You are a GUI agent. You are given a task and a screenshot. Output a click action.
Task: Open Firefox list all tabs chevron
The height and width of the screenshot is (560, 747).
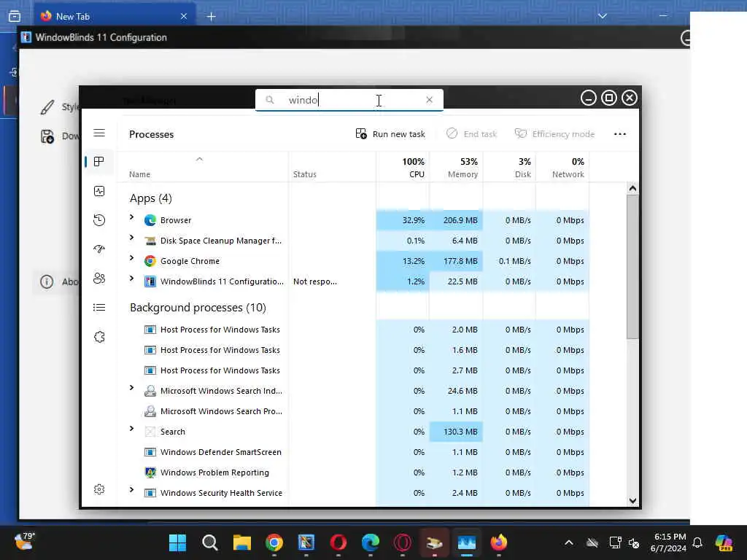(x=602, y=16)
